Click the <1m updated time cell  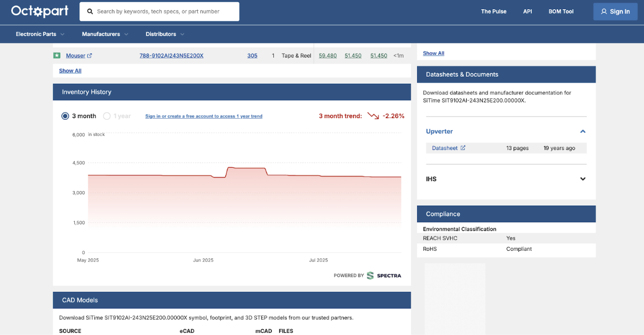398,56
